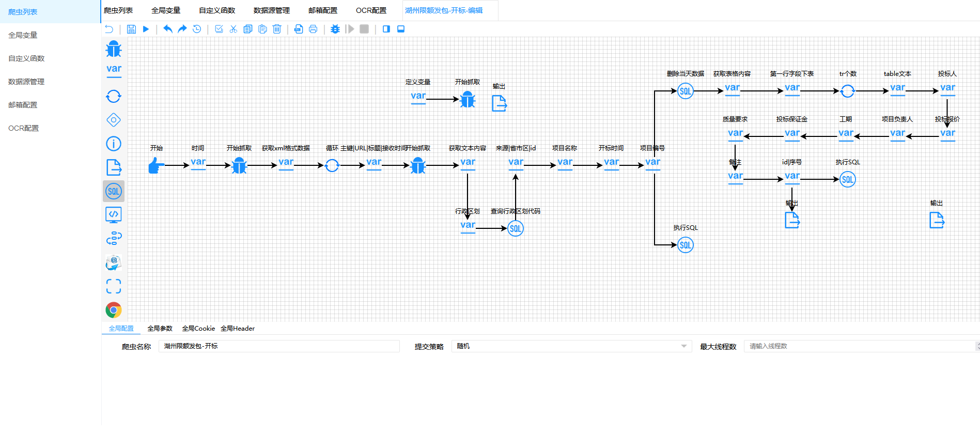Select the 获取文本内容 var node
This screenshot has height=434, width=980.
[468, 163]
